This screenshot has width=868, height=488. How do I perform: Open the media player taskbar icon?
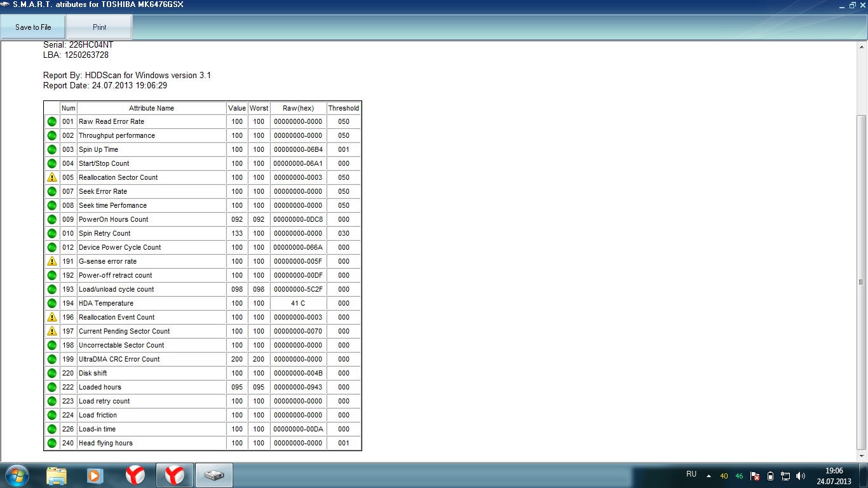pos(95,475)
